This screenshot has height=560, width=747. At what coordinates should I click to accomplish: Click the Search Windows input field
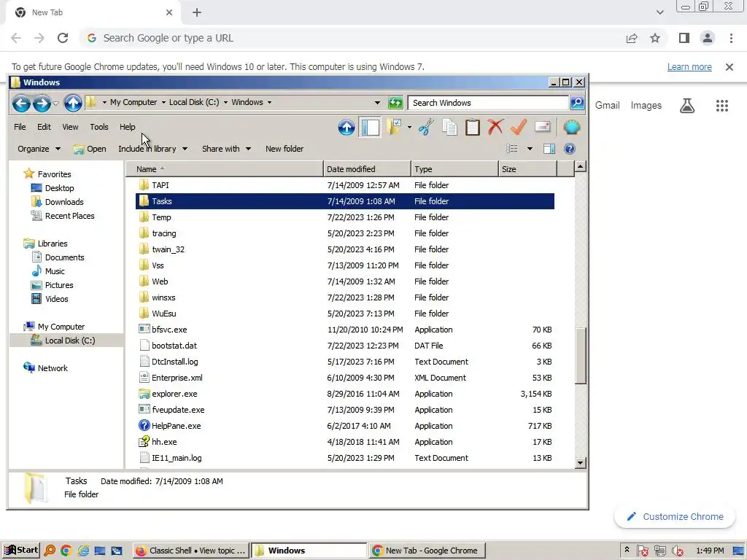488,103
